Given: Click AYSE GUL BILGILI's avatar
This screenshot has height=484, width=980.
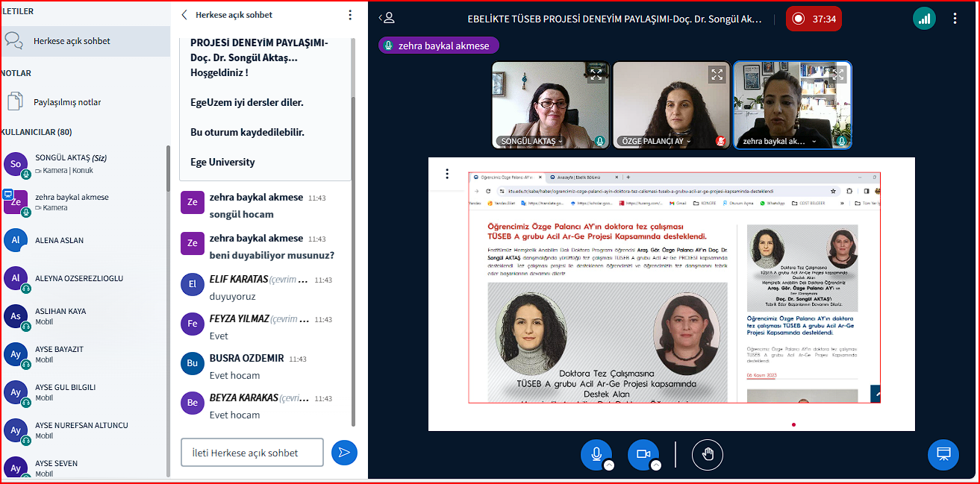Looking at the screenshot, I should tap(16, 392).
